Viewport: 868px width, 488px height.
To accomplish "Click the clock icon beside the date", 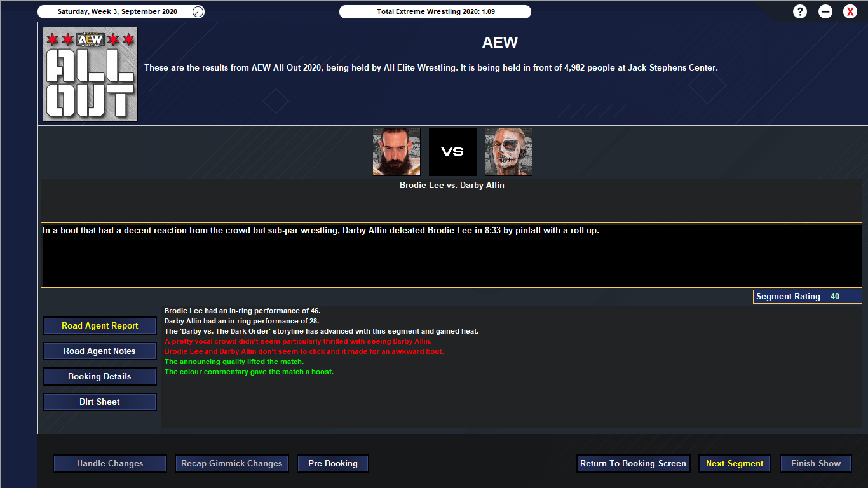I will 198,11.
